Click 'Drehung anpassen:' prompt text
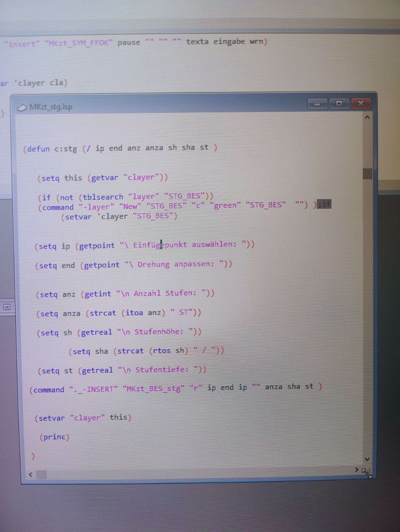Screen dimensions: 400x532 [x=176, y=265]
